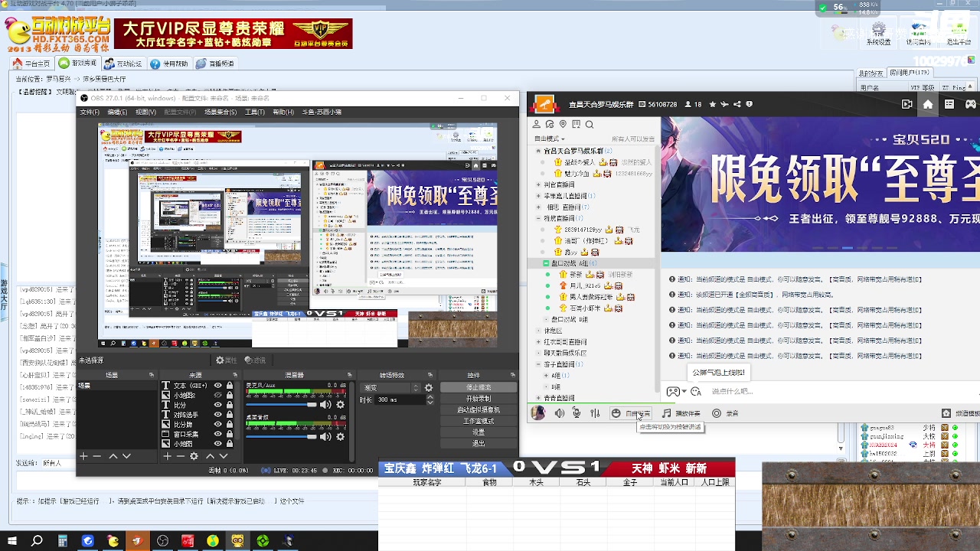
Task: Open the 帮助(H) menu in OBS
Action: click(x=283, y=112)
